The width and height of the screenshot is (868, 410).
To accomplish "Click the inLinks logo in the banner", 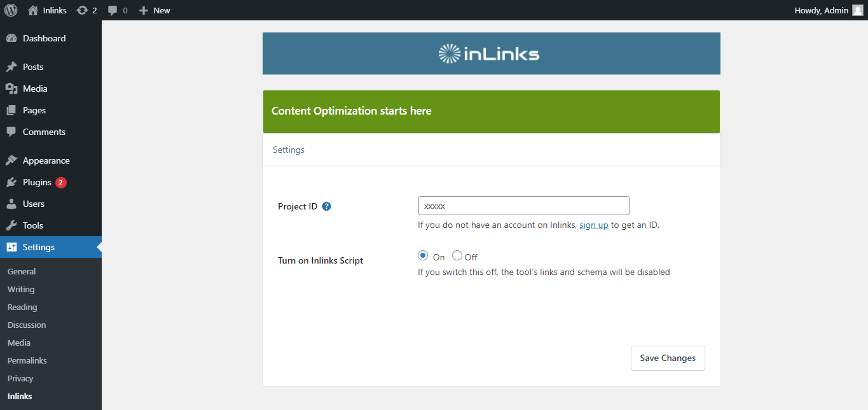I will [489, 53].
